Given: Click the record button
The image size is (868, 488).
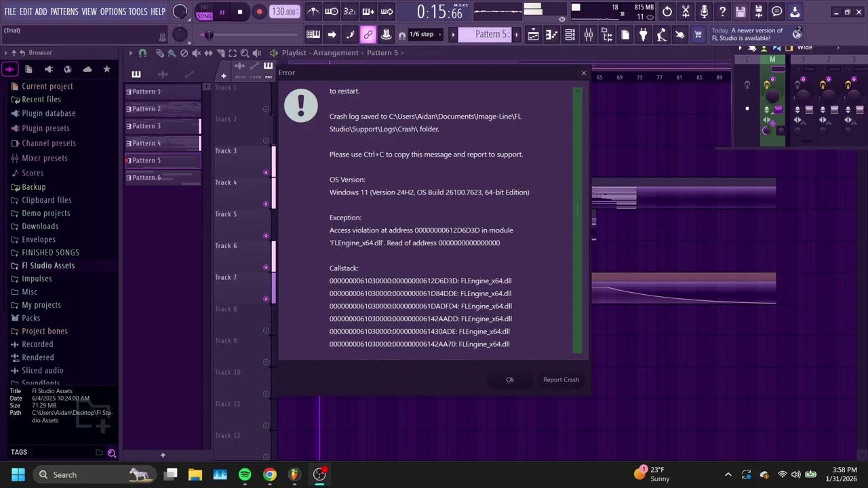Looking at the screenshot, I should (259, 12).
